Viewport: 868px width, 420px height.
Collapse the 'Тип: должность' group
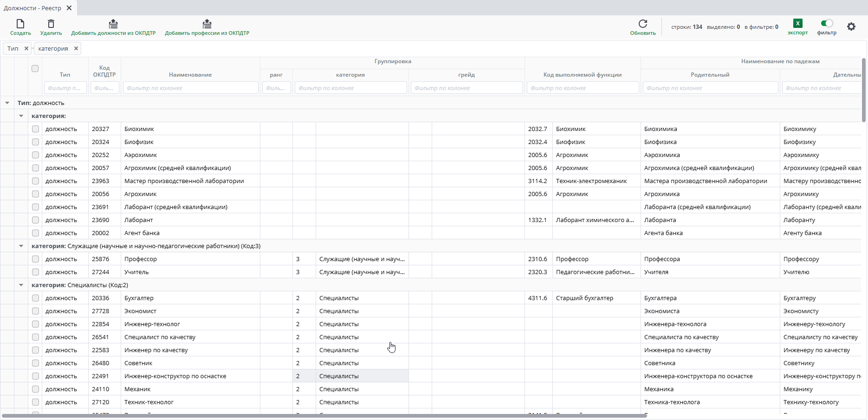[7, 103]
